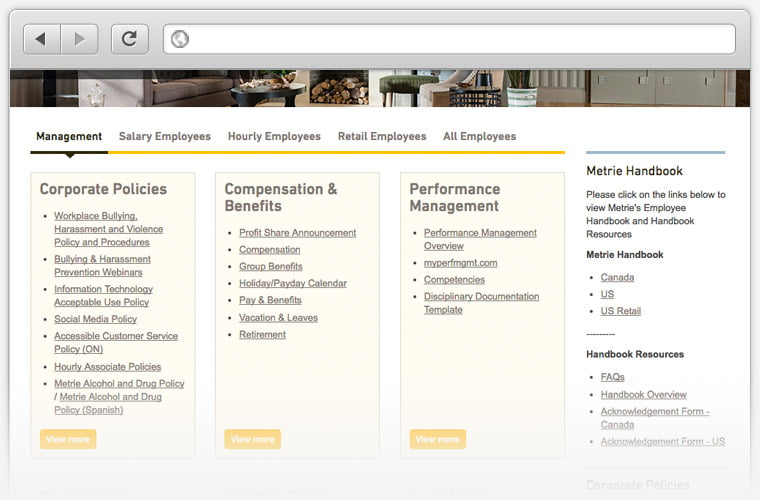Image resolution: width=760 pixels, height=500 pixels.
Task: Click the Performance Management card heading
Action: click(x=455, y=197)
